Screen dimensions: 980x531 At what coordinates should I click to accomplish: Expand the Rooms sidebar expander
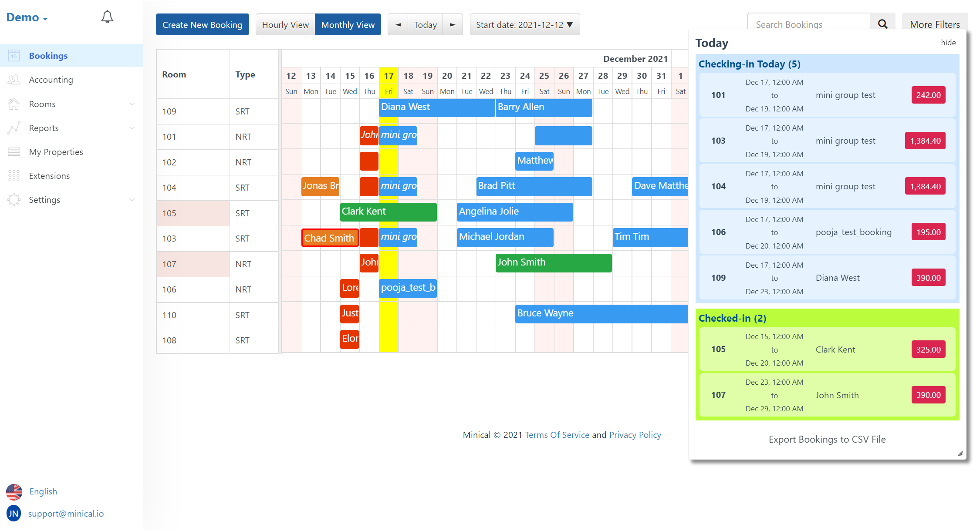[132, 104]
